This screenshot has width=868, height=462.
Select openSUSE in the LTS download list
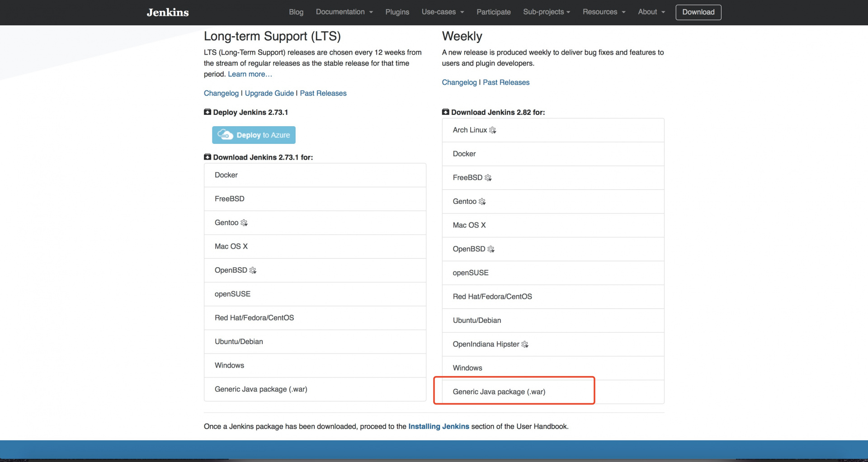point(315,294)
